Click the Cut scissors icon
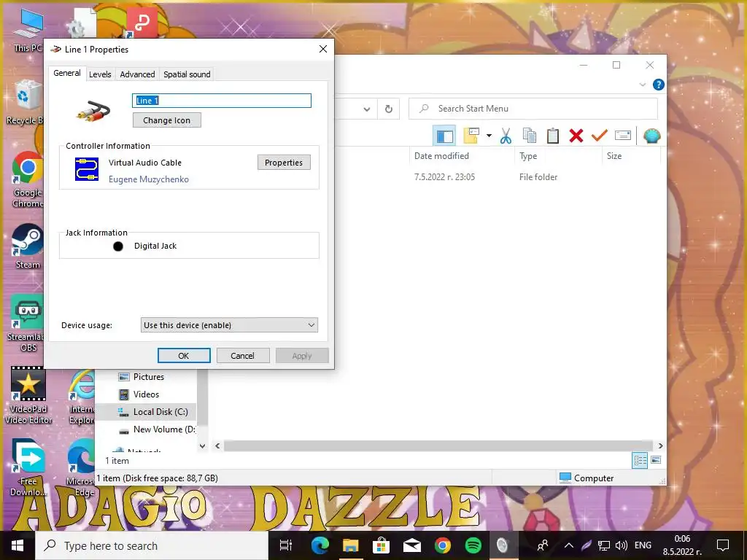The image size is (747, 560). pos(506,136)
